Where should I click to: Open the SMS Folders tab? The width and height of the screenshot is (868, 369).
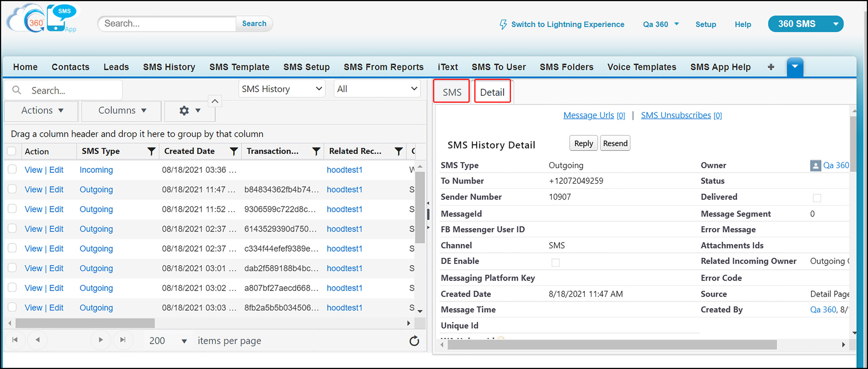coord(567,67)
